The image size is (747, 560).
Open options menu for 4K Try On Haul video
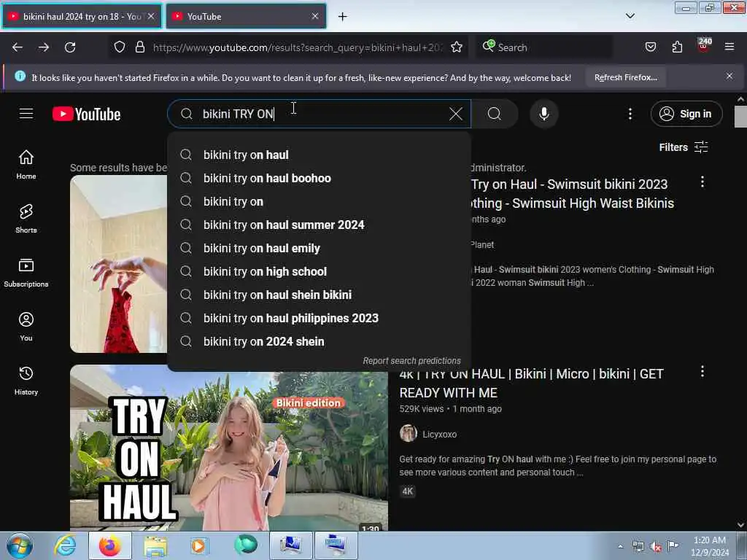[x=703, y=371]
